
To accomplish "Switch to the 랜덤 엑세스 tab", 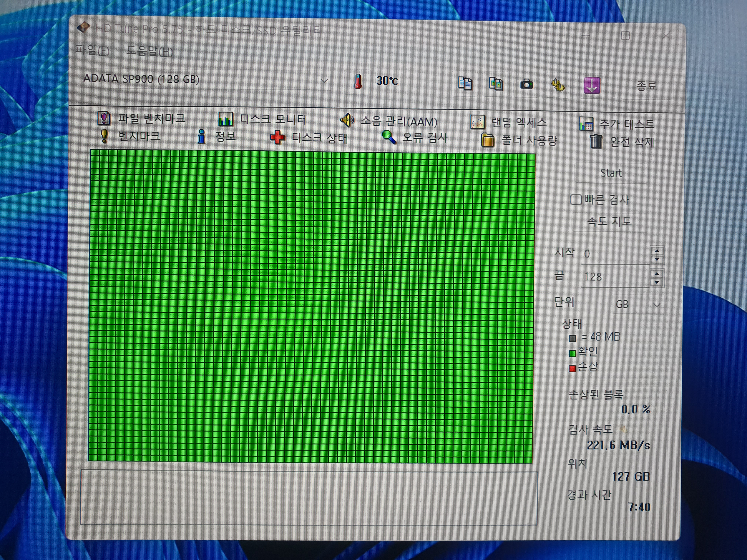I will (509, 122).
